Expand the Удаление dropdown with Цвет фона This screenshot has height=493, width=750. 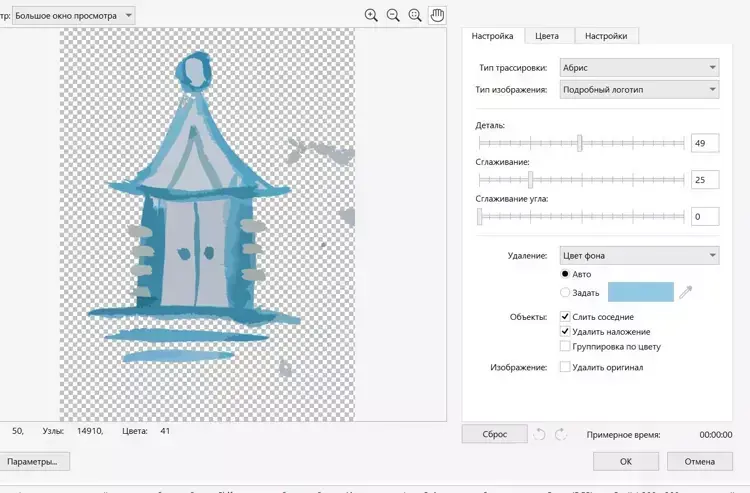[x=639, y=256]
